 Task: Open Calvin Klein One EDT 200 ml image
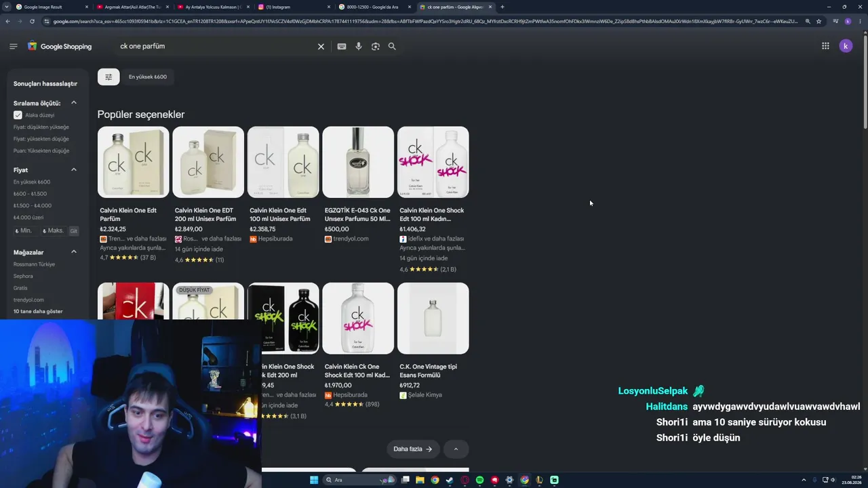[x=208, y=162]
